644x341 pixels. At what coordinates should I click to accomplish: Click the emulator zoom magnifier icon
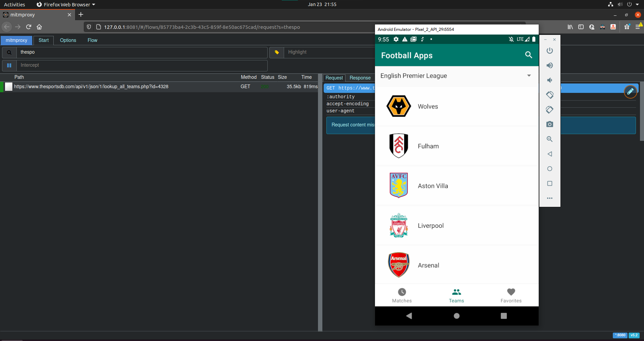pyautogui.click(x=549, y=139)
